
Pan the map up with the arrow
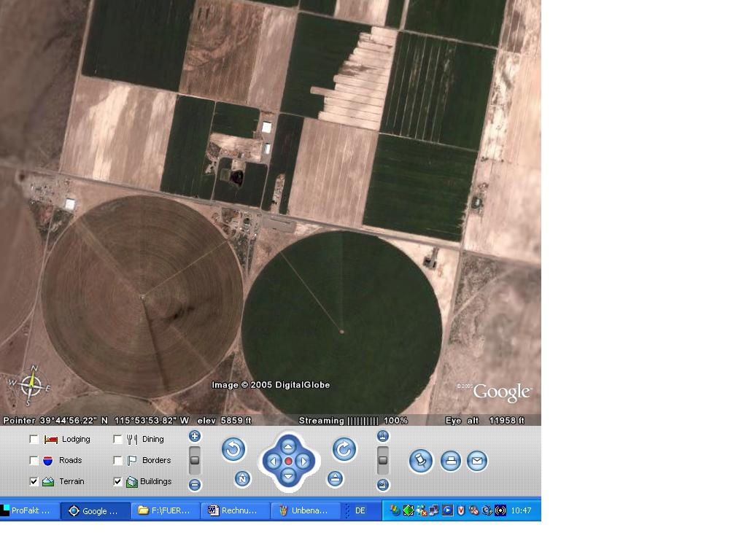coord(288,446)
